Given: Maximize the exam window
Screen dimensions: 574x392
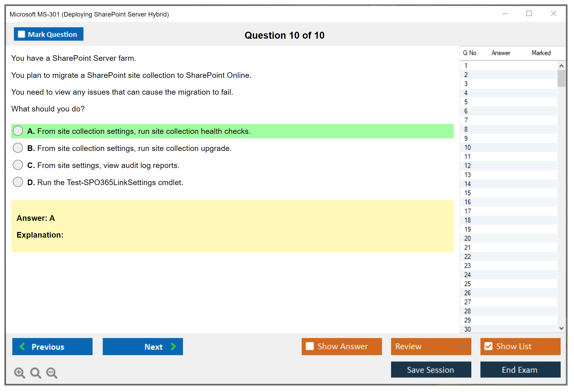Looking at the screenshot, I should (529, 13).
